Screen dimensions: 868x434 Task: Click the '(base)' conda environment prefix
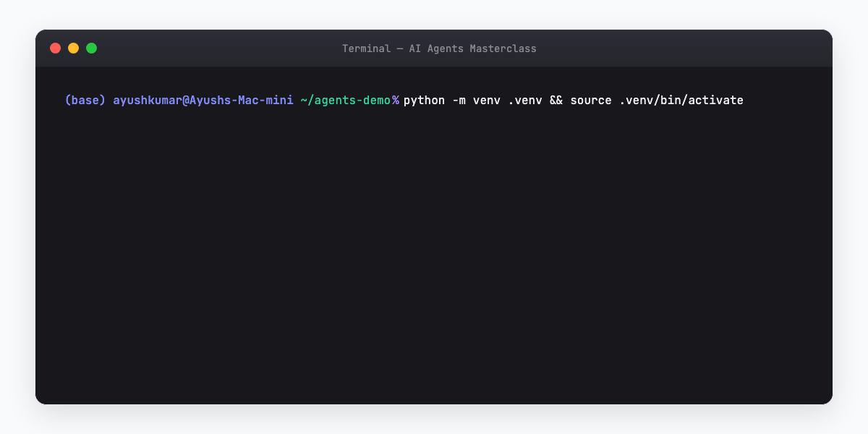85,100
